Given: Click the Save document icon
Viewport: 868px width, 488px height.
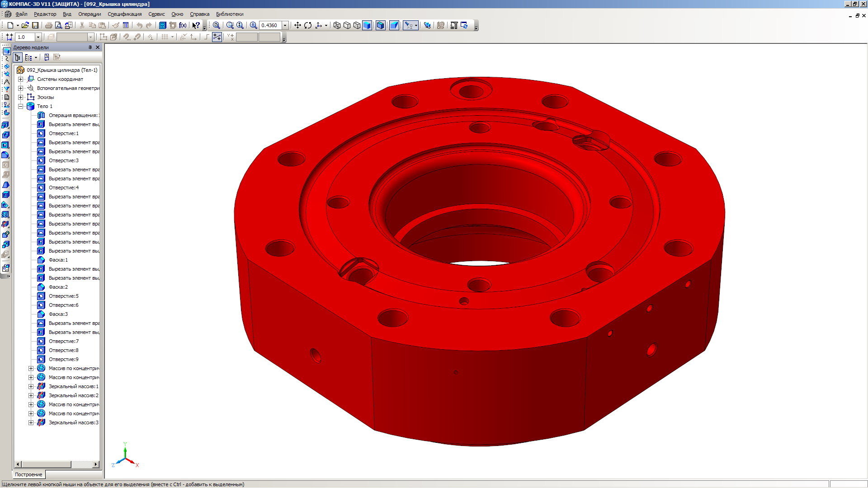Looking at the screenshot, I should pos(35,25).
